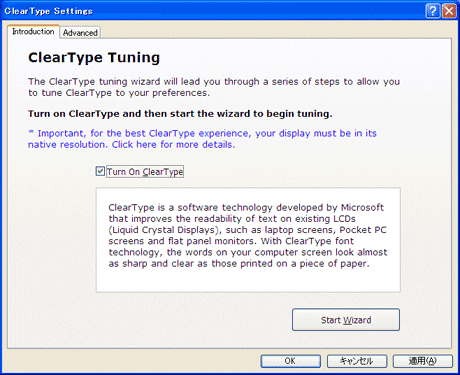
Task: Click the キャンセル cancel button
Action: (357, 361)
